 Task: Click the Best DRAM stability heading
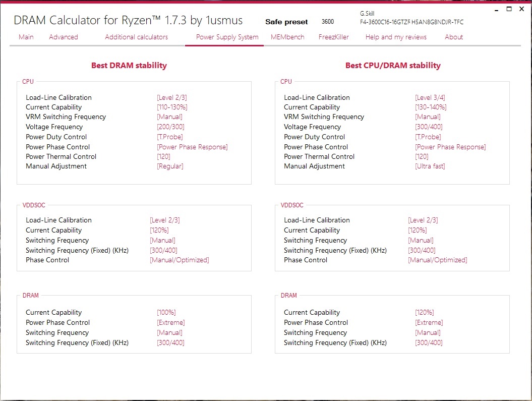tap(129, 66)
